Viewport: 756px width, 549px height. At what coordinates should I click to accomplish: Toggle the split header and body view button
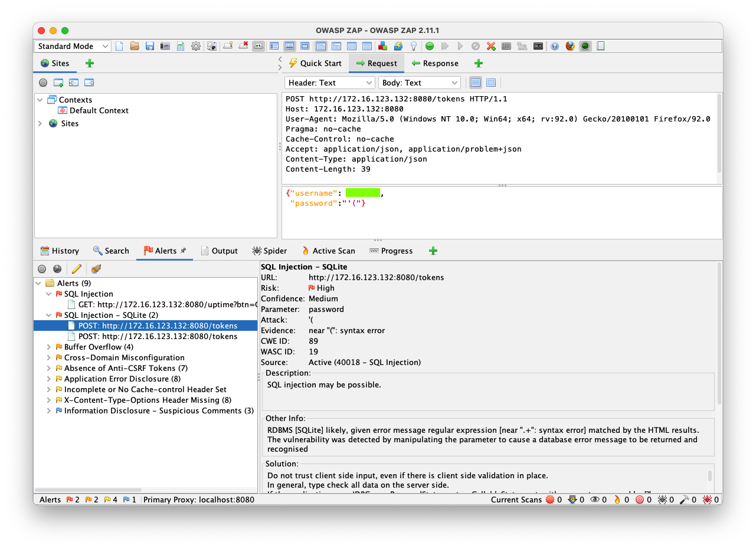[476, 83]
